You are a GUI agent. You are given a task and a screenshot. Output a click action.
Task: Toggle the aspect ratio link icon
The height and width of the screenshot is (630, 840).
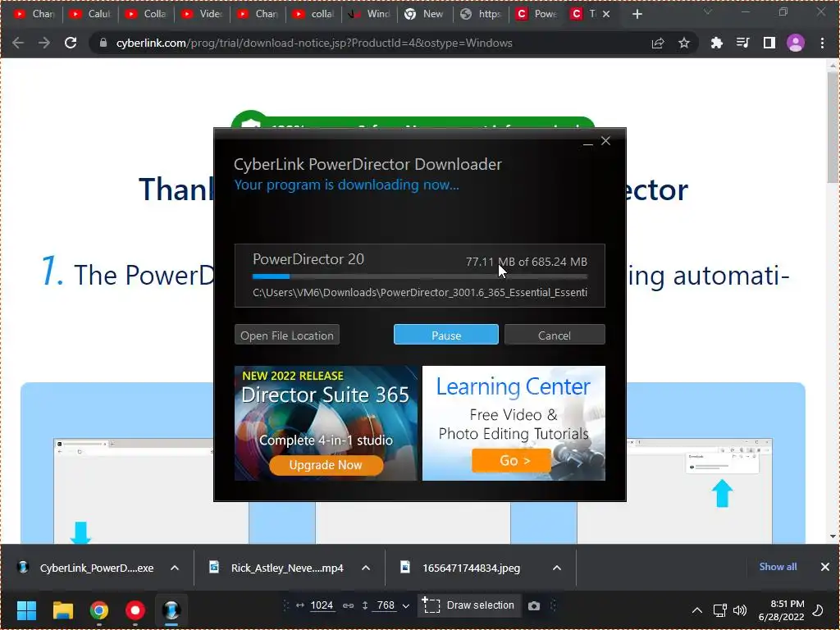pos(348,605)
